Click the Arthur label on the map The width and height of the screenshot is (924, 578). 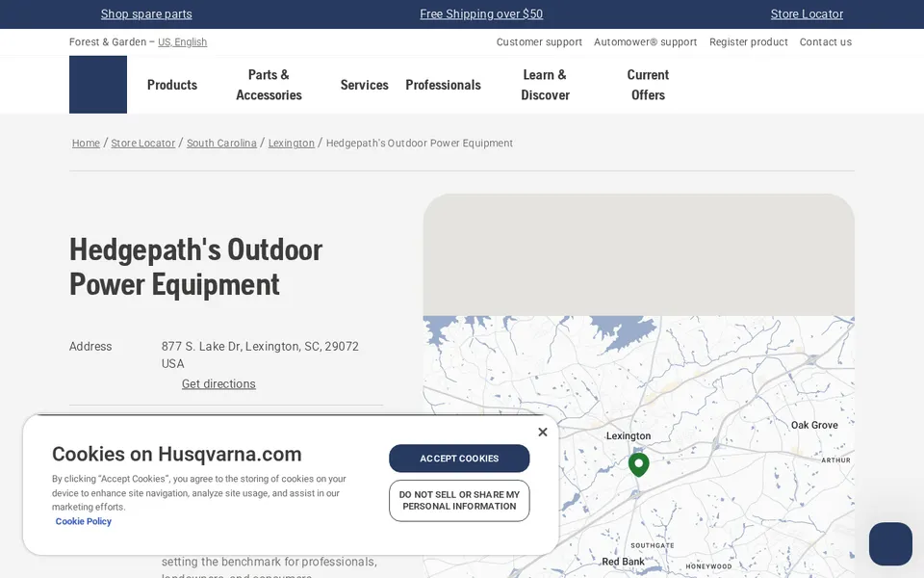pyautogui.click(x=836, y=460)
